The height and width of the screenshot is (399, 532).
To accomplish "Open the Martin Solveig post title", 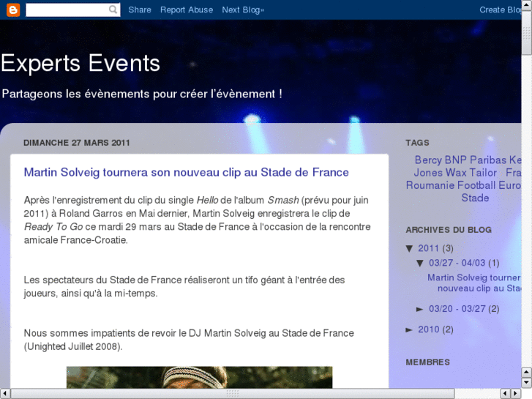I will point(187,172).
